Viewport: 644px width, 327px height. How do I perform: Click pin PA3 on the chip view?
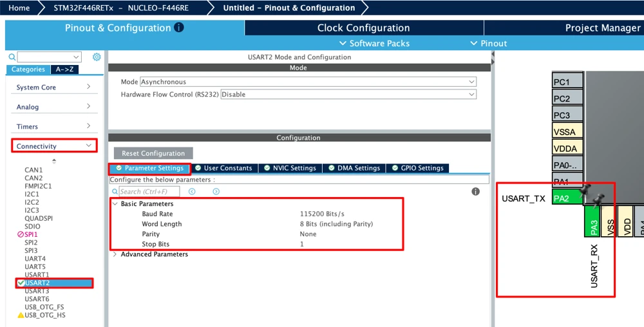coord(592,221)
